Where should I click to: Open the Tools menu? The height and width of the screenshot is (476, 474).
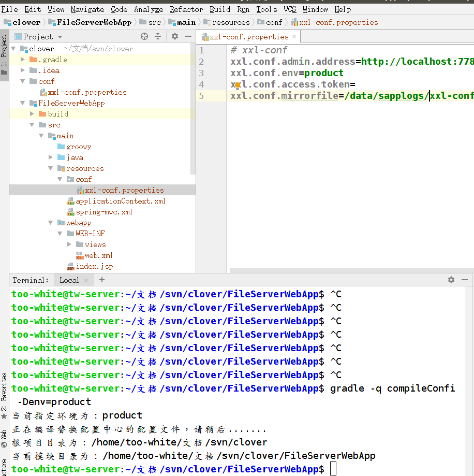266,9
